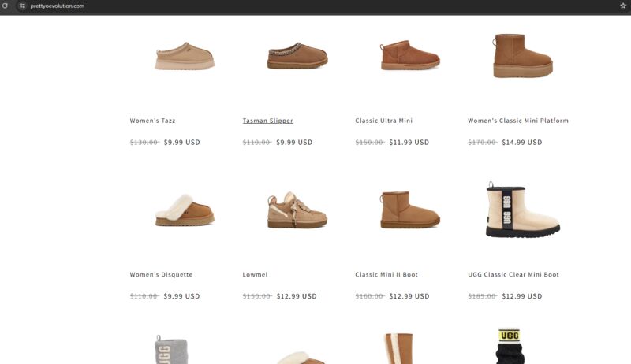Image resolution: width=631 pixels, height=364 pixels.
Task: Open the Classic Mini II Boot image
Action: [x=410, y=210]
